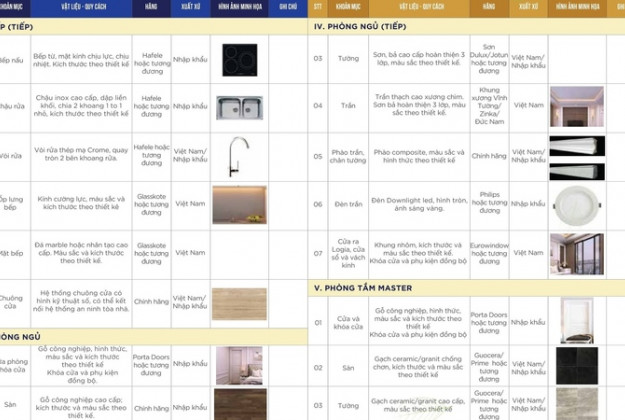The width and height of the screenshot is (625, 420).
Task: Click the white master bathroom door image
Action: click(x=577, y=321)
